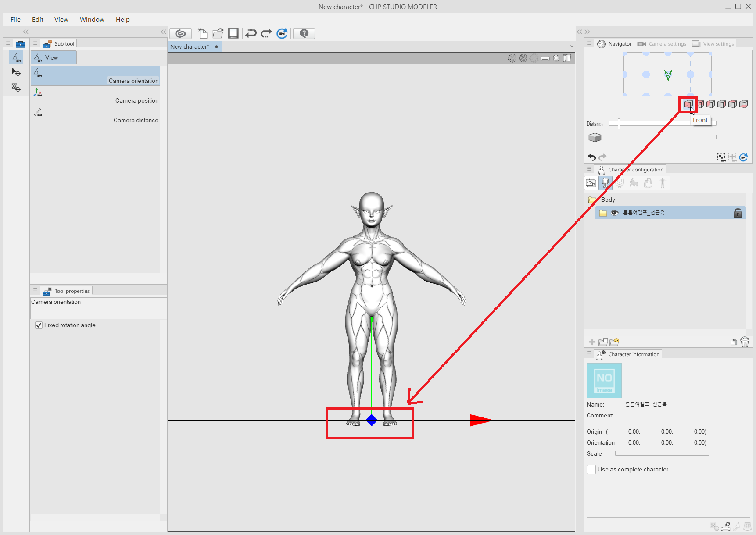756x535 pixels.
Task: Open the New character tab dropdown arrow
Action: click(x=571, y=46)
